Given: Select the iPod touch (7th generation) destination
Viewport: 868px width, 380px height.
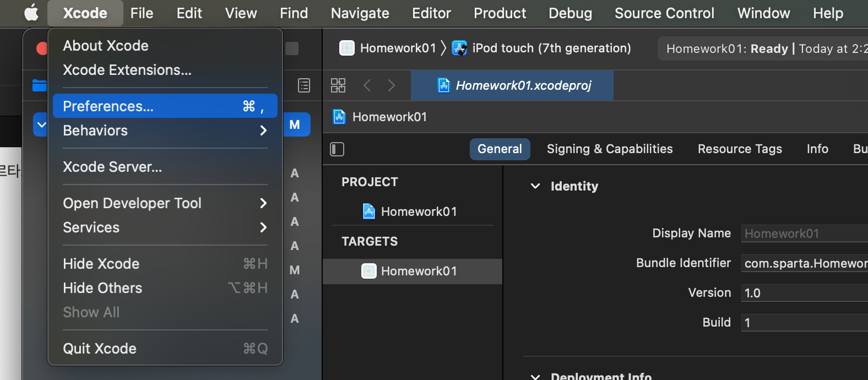Looking at the screenshot, I should coord(551,48).
